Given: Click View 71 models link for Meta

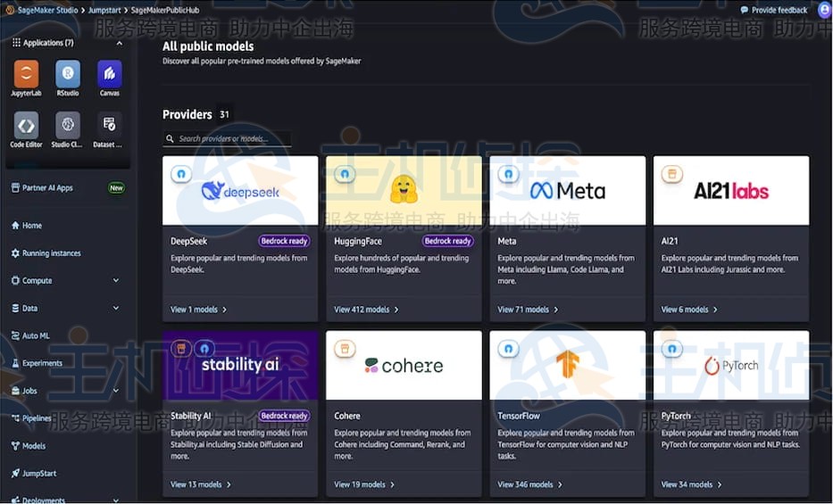Looking at the screenshot, I should click(x=528, y=310).
